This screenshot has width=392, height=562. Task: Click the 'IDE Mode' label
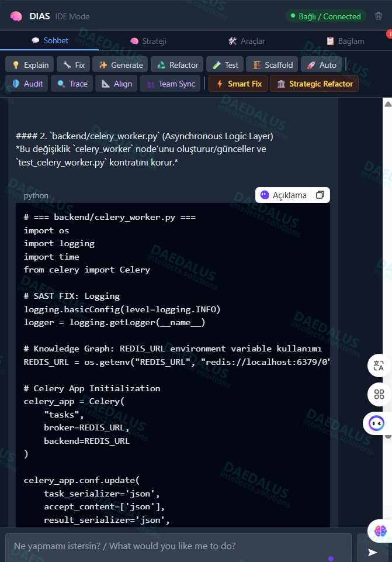72,16
